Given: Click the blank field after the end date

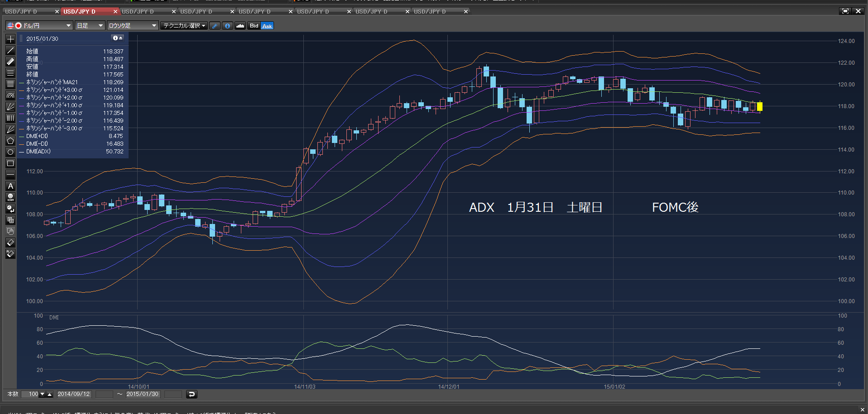Looking at the screenshot, I should [173, 395].
